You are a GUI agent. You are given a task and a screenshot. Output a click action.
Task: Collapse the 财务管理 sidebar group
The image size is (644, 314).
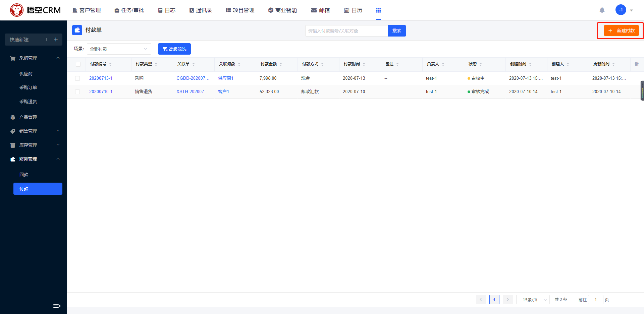click(58, 159)
